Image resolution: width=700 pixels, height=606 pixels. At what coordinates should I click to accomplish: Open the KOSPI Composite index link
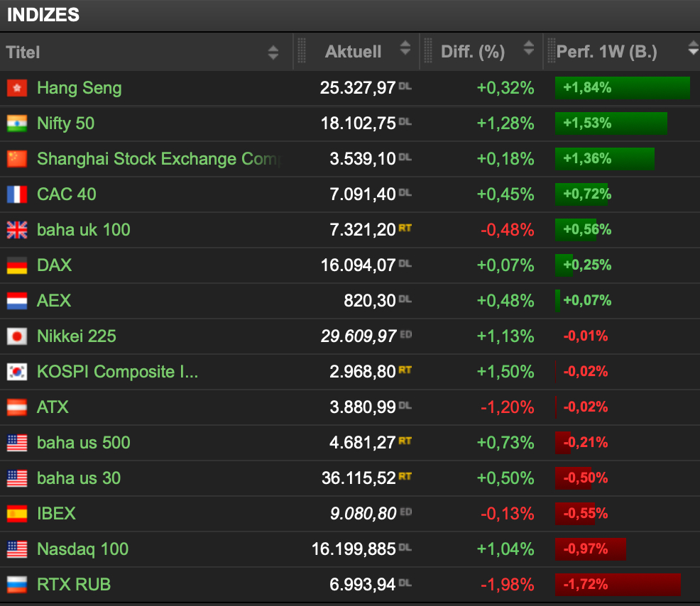[117, 372]
